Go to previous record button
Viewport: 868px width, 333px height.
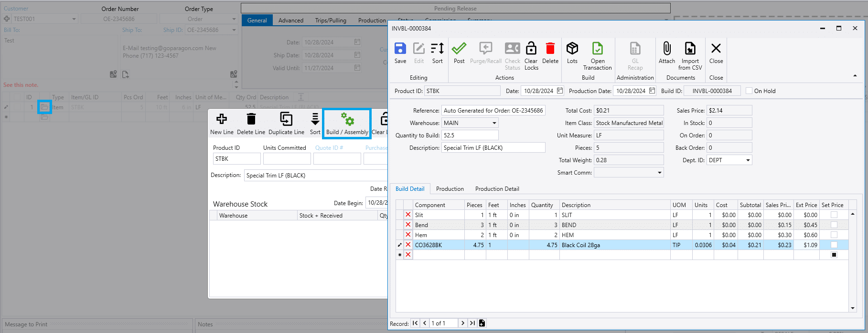[x=425, y=323]
